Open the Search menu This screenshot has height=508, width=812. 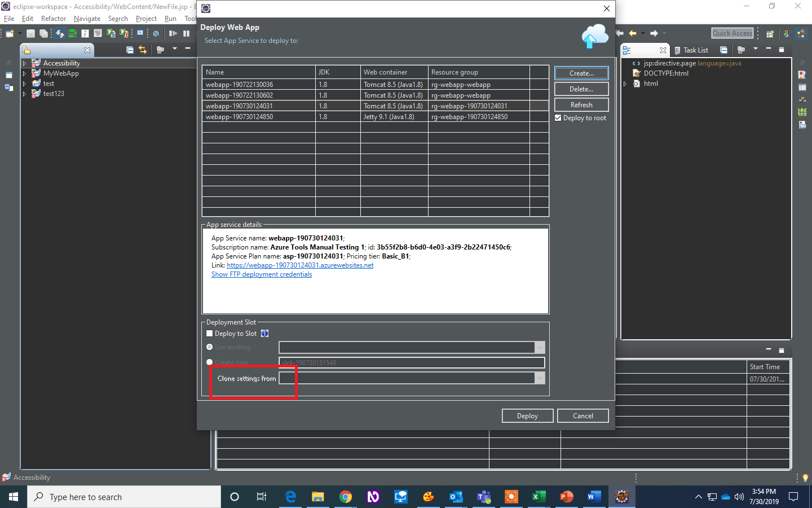click(x=118, y=18)
